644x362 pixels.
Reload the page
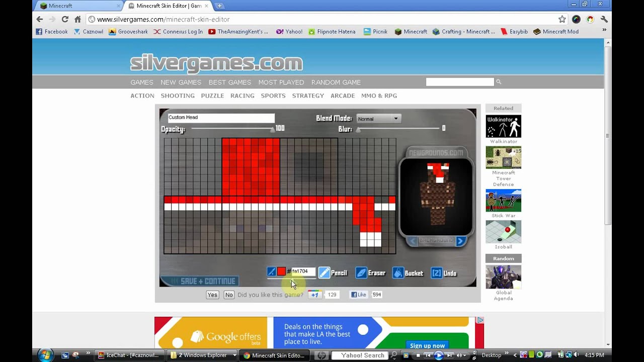[x=65, y=19]
